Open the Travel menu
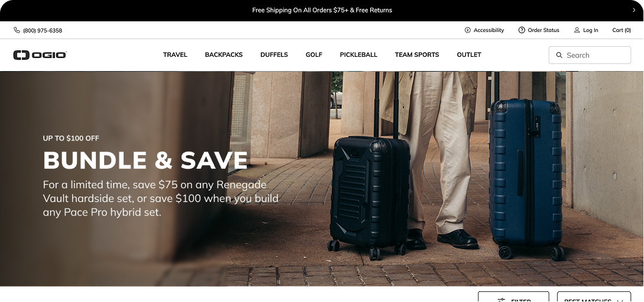This screenshot has width=644, height=302. click(x=175, y=54)
